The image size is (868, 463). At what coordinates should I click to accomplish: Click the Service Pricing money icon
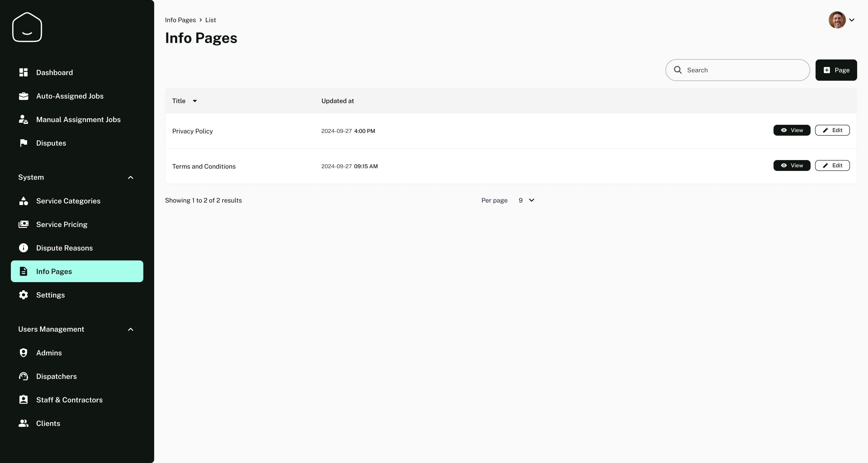point(23,225)
